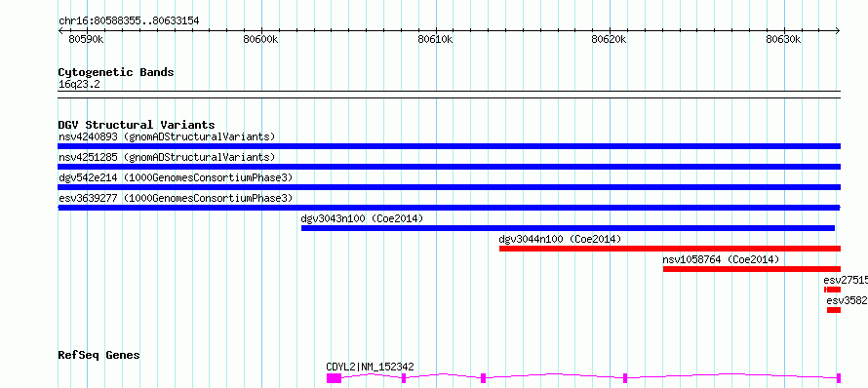Screen dimensions: 868x388
Task: Click the 80620k ruler tick label
Action: click(x=609, y=40)
